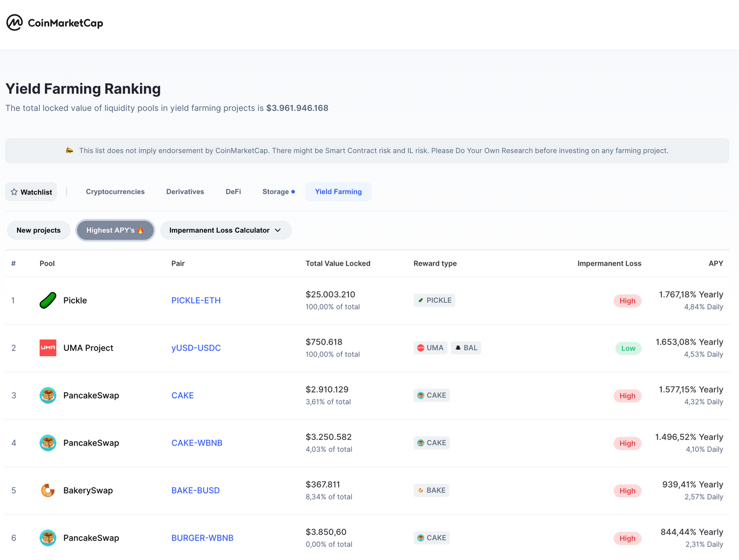Click the Watchlist star icon
The image size is (739, 560).
14,192
